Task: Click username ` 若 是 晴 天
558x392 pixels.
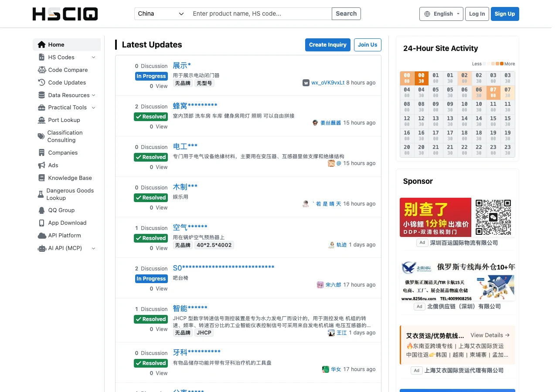Action: [327, 204]
